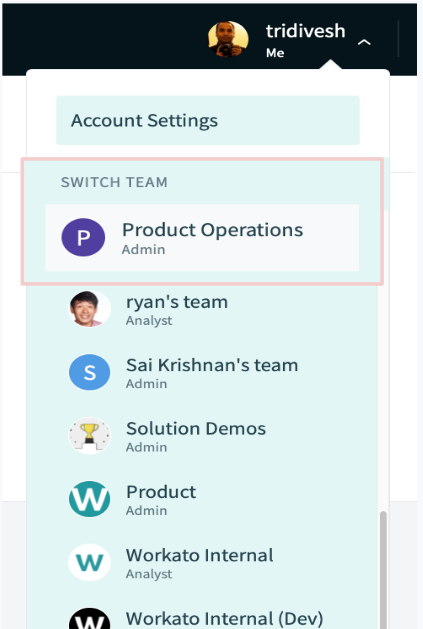423x629 pixels.
Task: Click Analyst role under ryan's team
Action: coord(149,321)
